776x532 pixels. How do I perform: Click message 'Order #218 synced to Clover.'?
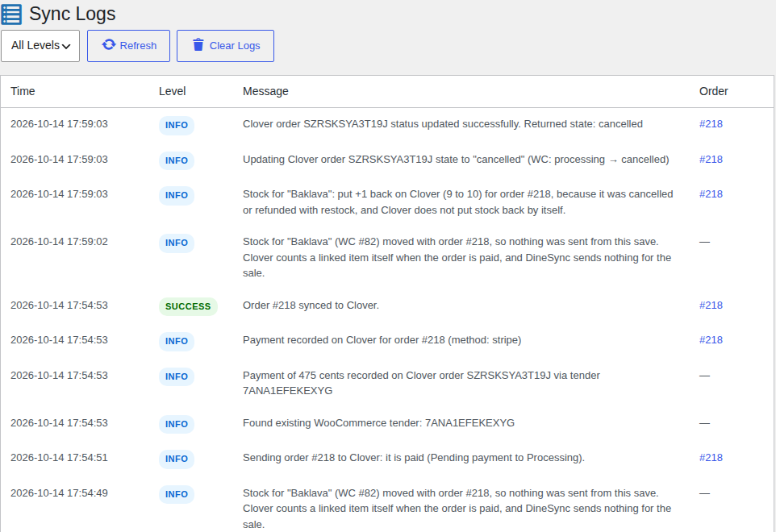click(x=311, y=305)
